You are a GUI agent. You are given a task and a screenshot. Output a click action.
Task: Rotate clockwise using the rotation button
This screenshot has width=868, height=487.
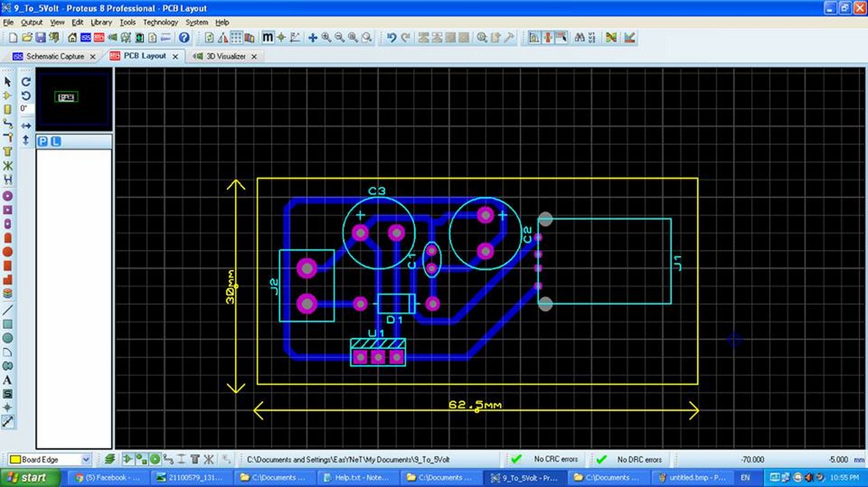coord(26,82)
